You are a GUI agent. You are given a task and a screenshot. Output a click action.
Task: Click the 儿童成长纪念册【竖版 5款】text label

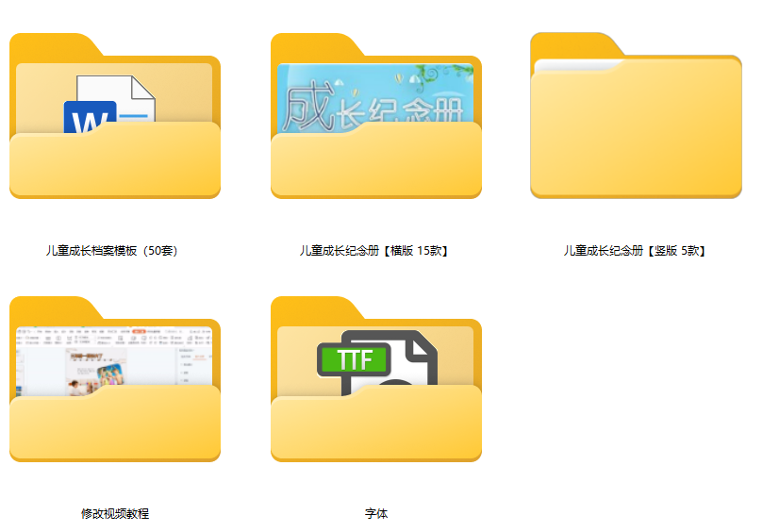point(635,251)
